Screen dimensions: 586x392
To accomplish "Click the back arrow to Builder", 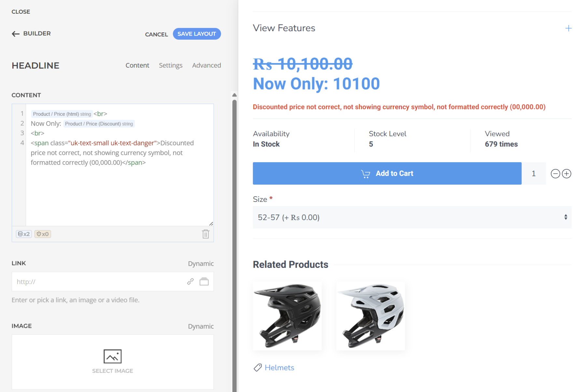I will [x=16, y=34].
